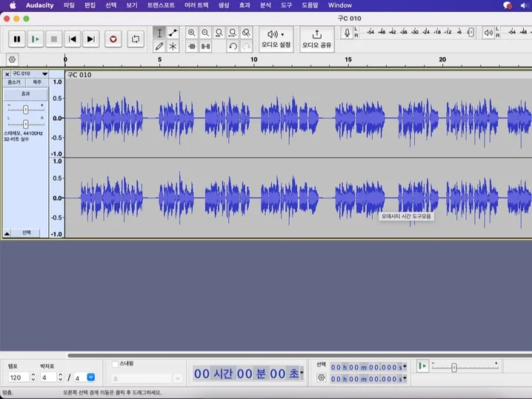Select the Draw pencil tool

[x=159, y=46]
